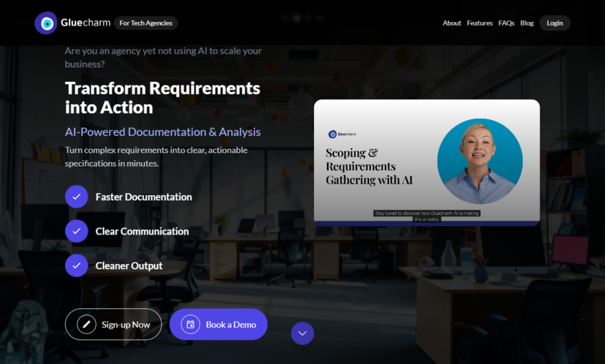Click the small Gluecharm logo inside video
605x364 pixels.
[342, 134]
